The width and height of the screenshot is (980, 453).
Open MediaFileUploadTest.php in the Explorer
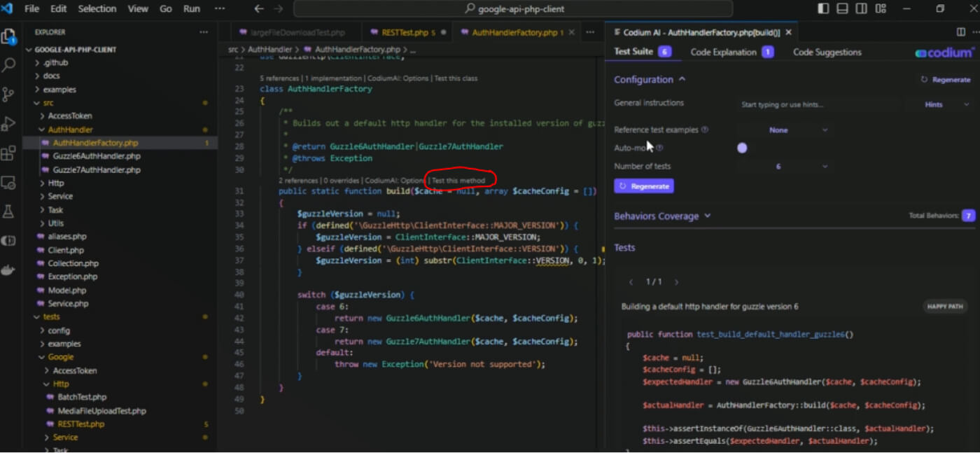(101, 411)
